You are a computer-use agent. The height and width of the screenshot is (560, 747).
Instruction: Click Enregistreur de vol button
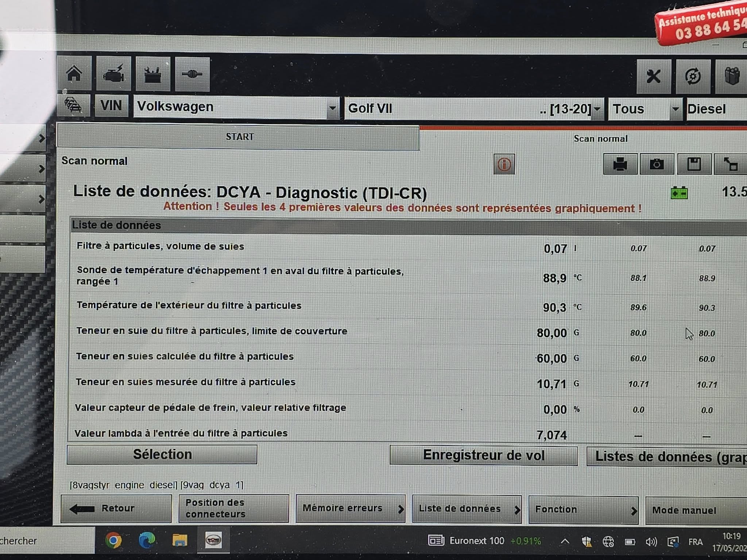click(x=484, y=455)
